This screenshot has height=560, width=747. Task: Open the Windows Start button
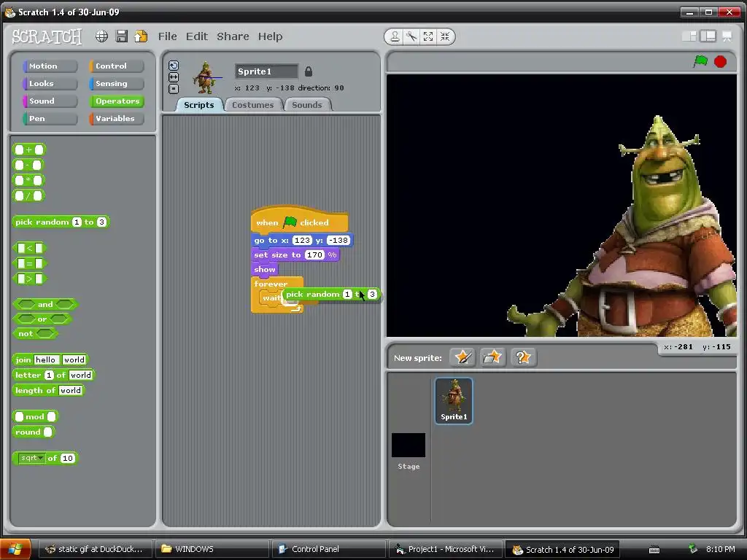(16, 549)
